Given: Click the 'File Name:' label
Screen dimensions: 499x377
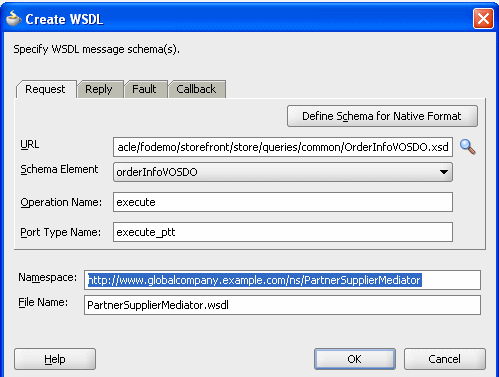Looking at the screenshot, I should coord(43,302).
